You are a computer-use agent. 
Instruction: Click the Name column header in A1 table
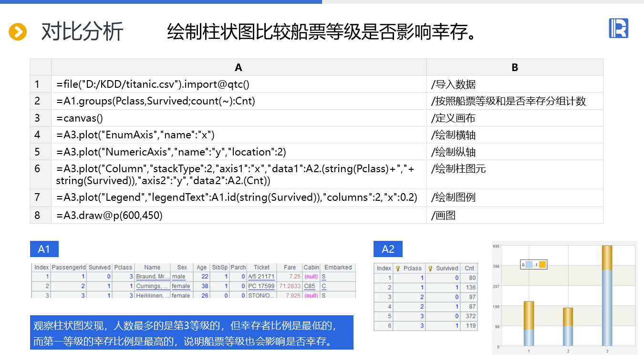pos(152,268)
